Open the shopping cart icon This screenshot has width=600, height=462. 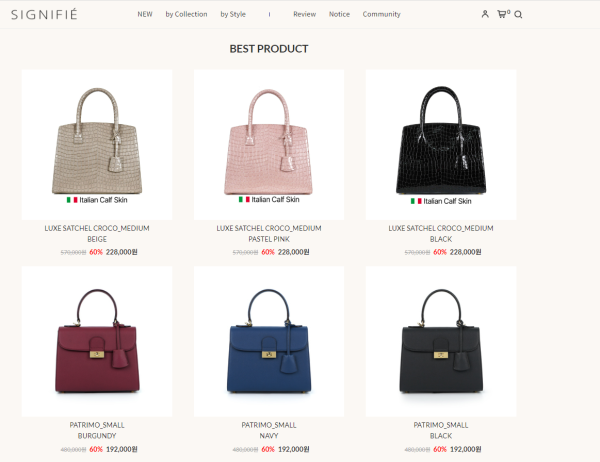pyautogui.click(x=503, y=14)
